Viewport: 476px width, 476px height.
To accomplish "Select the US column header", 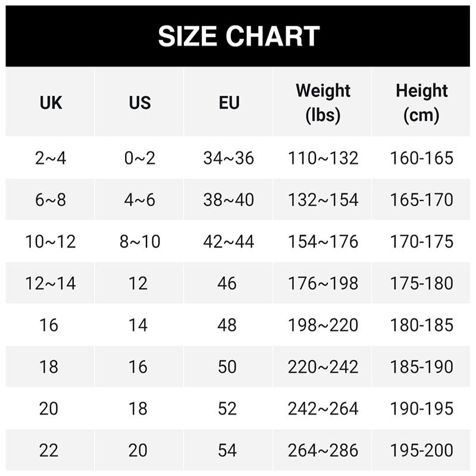I will (x=139, y=102).
